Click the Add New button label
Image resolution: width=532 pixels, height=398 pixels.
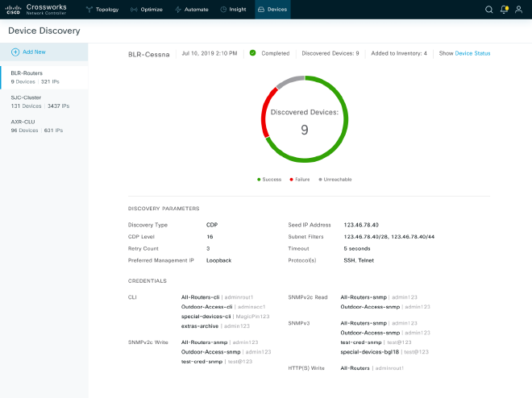(34, 52)
